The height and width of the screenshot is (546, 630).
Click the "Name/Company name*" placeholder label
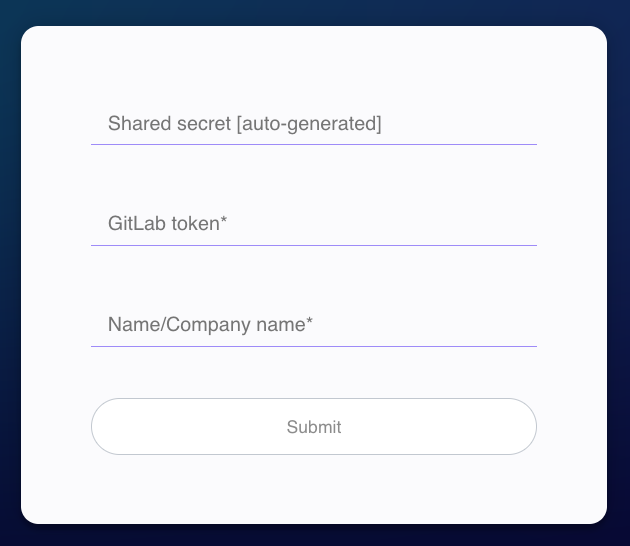pos(210,325)
